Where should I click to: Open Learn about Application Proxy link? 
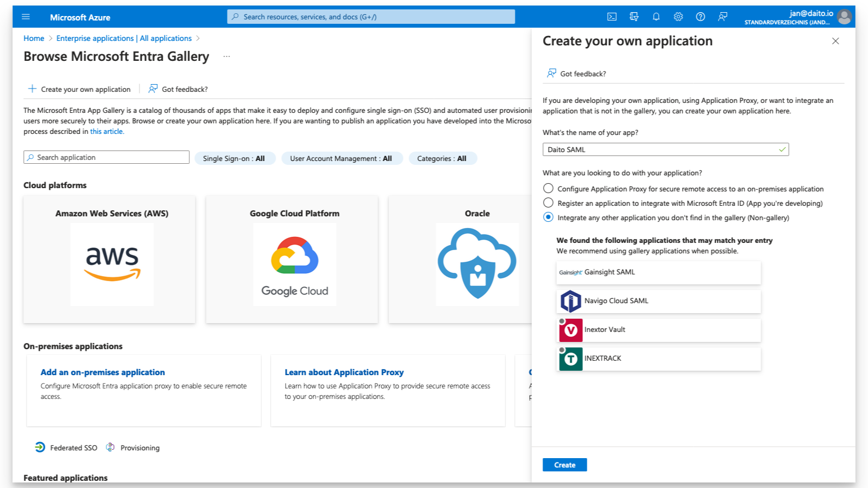coord(344,372)
